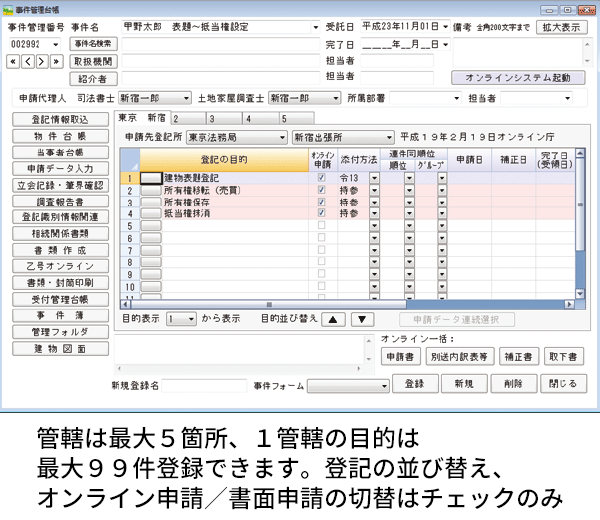600x520 pixels.
Task: Click the row 4 selector button for 抵当権抹消
Action: click(151, 213)
